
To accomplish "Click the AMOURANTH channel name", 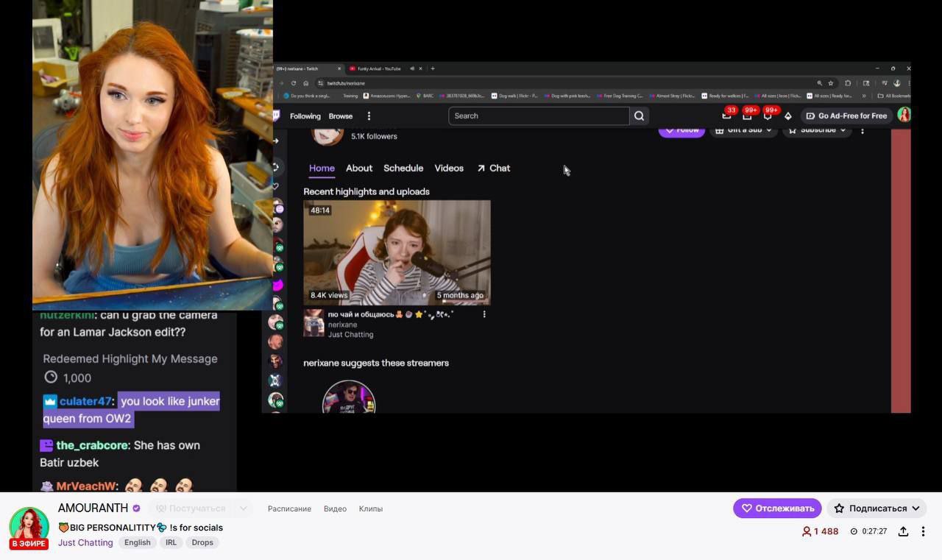I will [x=93, y=508].
